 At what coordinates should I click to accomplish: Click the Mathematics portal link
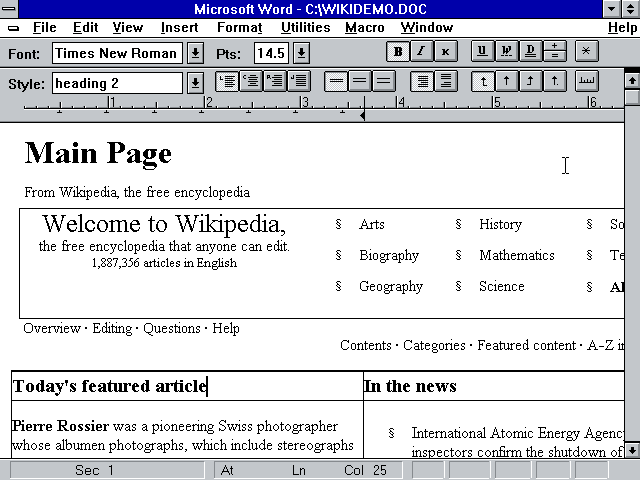click(517, 256)
